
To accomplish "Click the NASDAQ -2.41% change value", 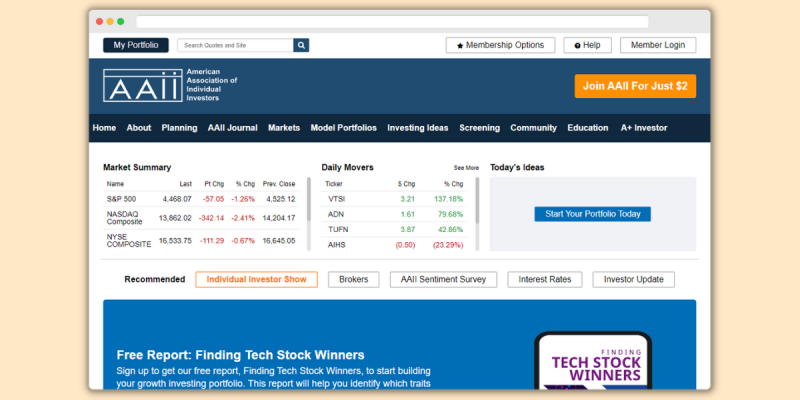I will click(243, 218).
